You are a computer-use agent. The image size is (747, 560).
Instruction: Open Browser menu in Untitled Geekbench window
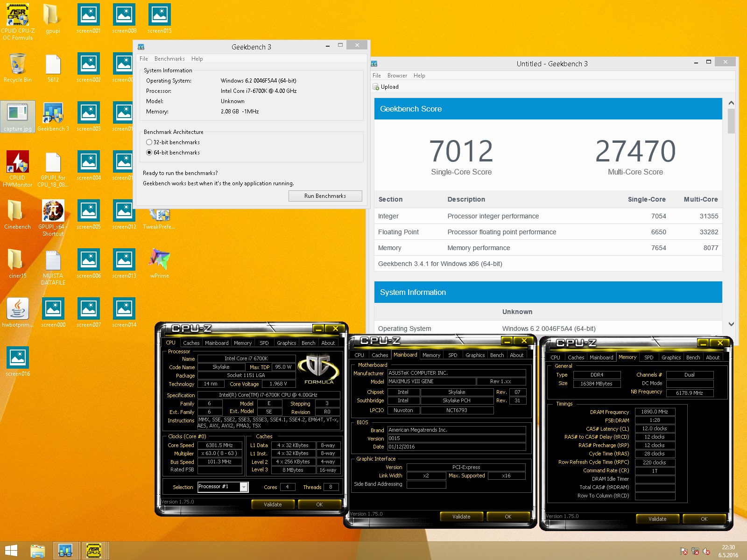pyautogui.click(x=397, y=76)
